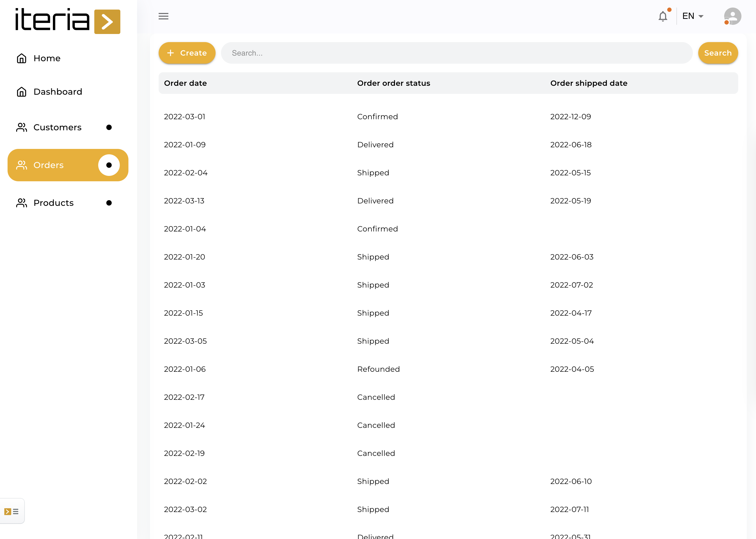Viewport: 756px width, 539px height.
Task: Open the user profile avatar
Action: coord(733,16)
